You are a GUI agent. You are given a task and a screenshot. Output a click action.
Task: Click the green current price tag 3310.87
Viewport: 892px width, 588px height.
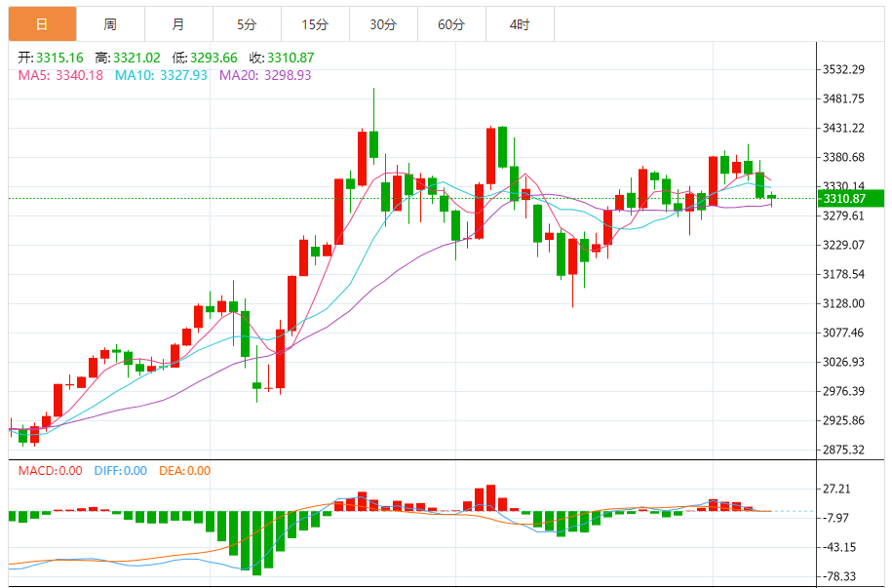coord(850,199)
